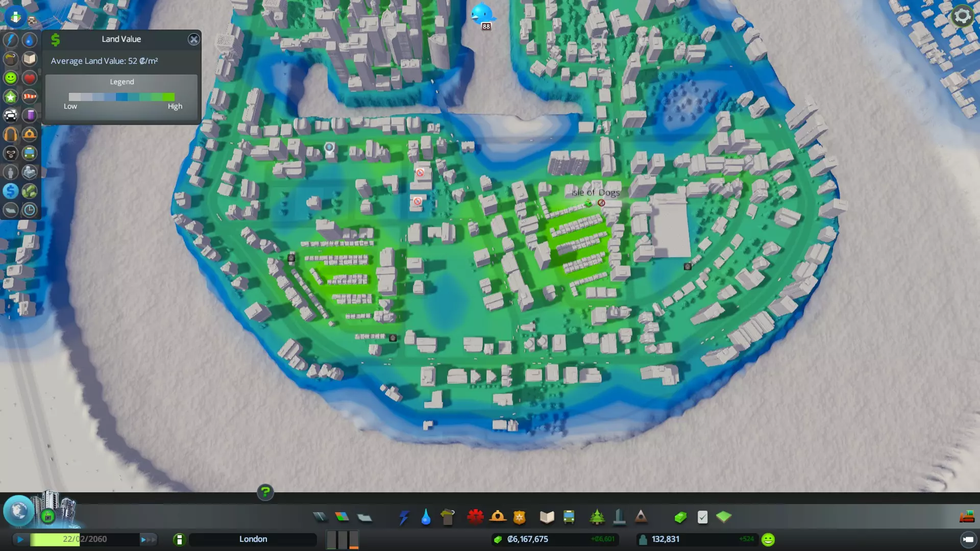Toggle the Land Value info view off
The width and height of the screenshot is (980, 551).
pyautogui.click(x=11, y=191)
